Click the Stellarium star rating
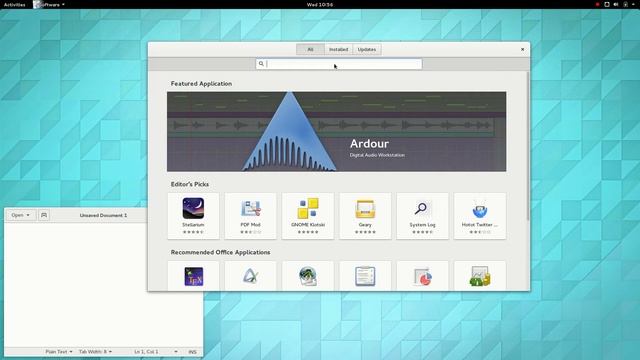This screenshot has width=640, height=360. click(193, 232)
